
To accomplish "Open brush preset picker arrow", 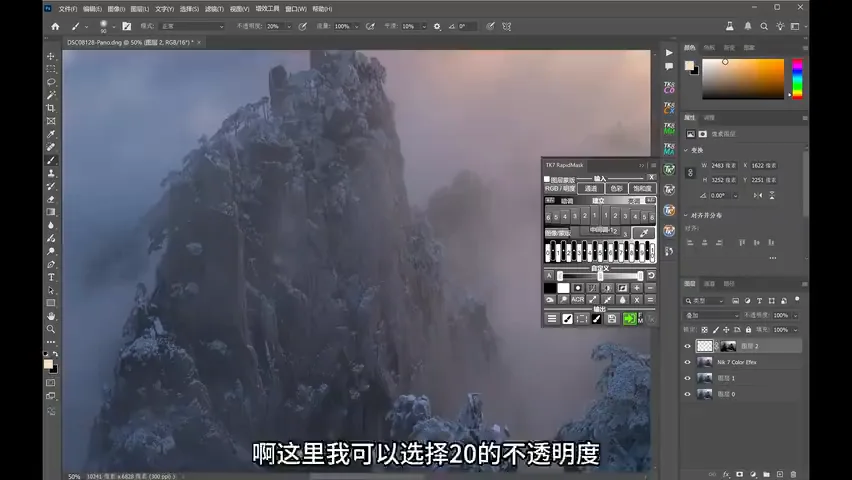I will (x=114, y=26).
